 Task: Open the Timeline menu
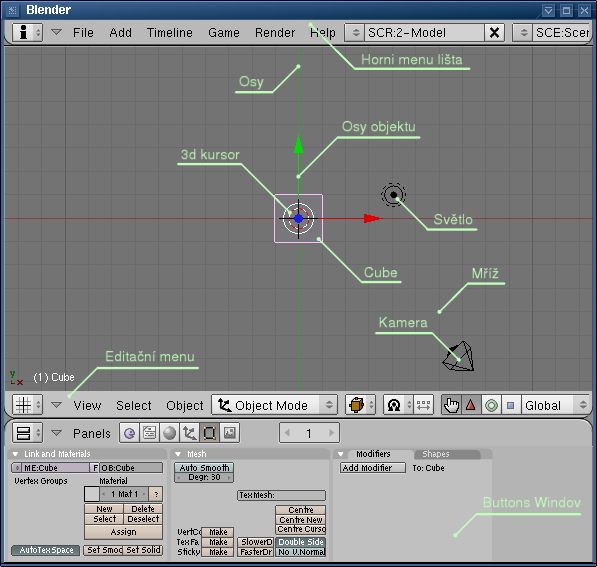tap(170, 33)
